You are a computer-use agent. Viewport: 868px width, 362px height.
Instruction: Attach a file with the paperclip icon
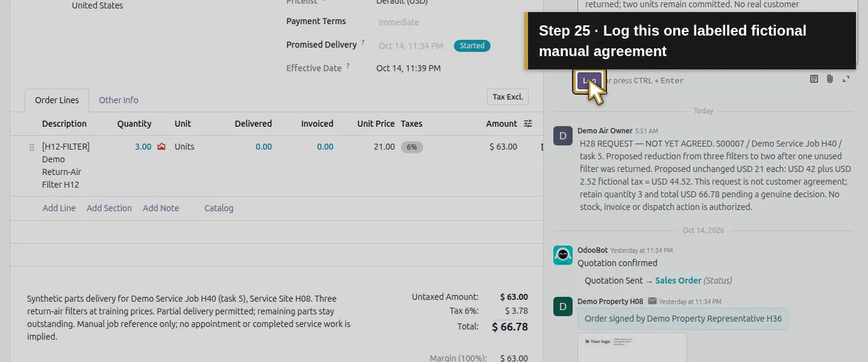[830, 79]
